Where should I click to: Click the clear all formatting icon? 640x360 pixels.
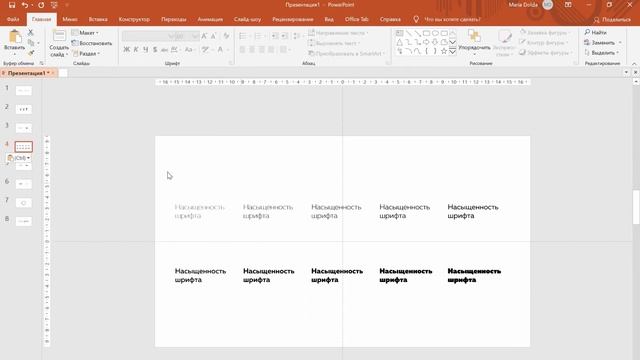[x=226, y=36]
